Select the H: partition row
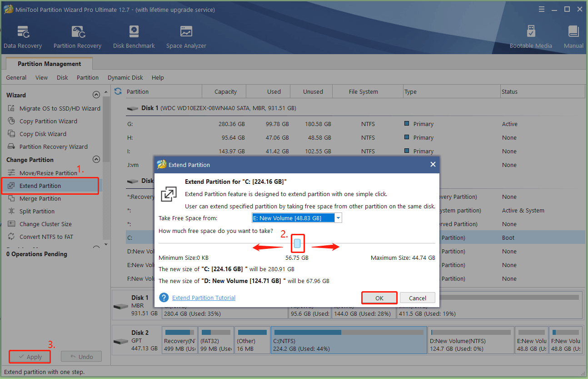588x379 pixels. coord(355,137)
